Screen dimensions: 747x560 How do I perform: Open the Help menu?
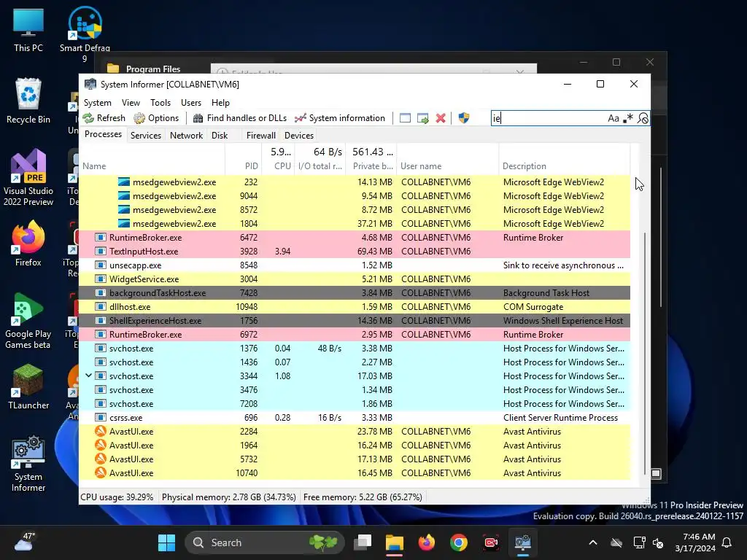220,103
